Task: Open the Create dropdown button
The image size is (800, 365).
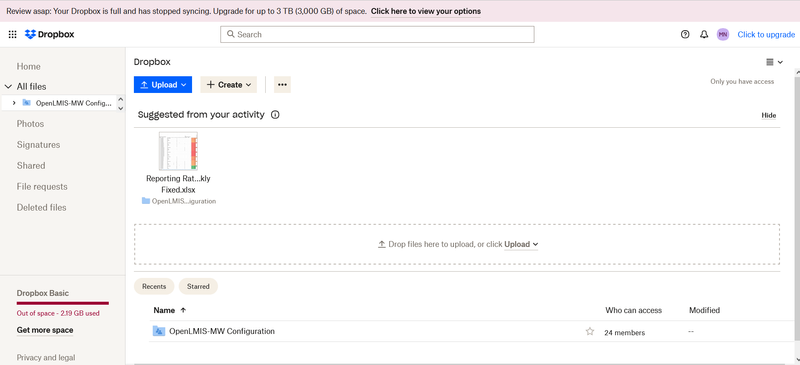Action: (229, 85)
